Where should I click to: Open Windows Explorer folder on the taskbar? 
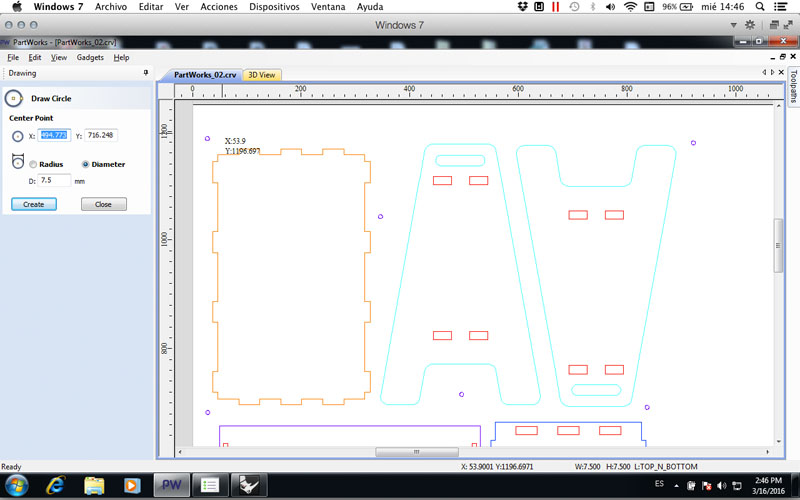(94, 485)
